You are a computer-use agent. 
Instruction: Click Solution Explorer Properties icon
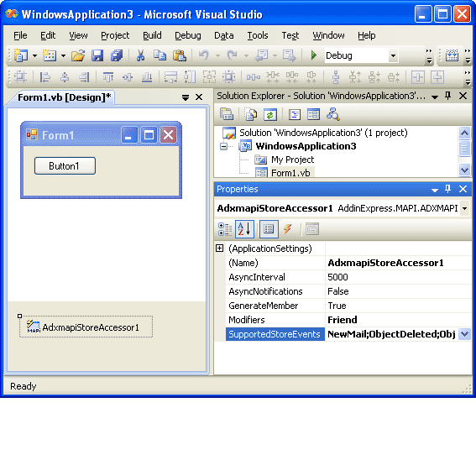click(227, 115)
